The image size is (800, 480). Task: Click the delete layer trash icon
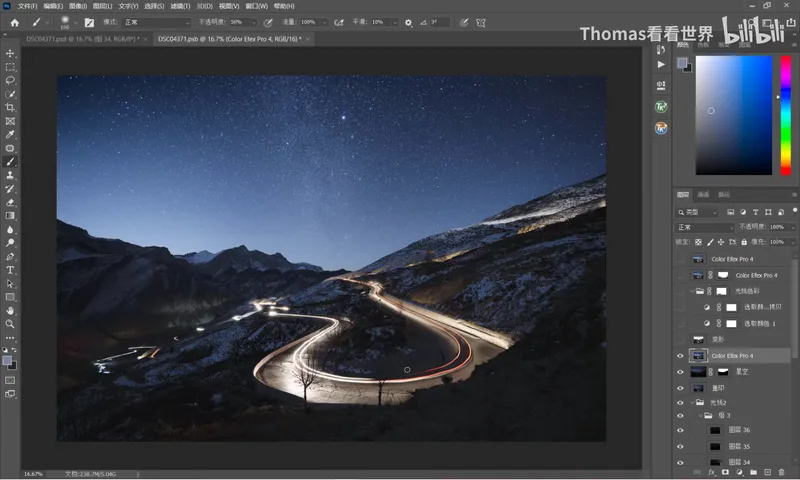pos(781,472)
